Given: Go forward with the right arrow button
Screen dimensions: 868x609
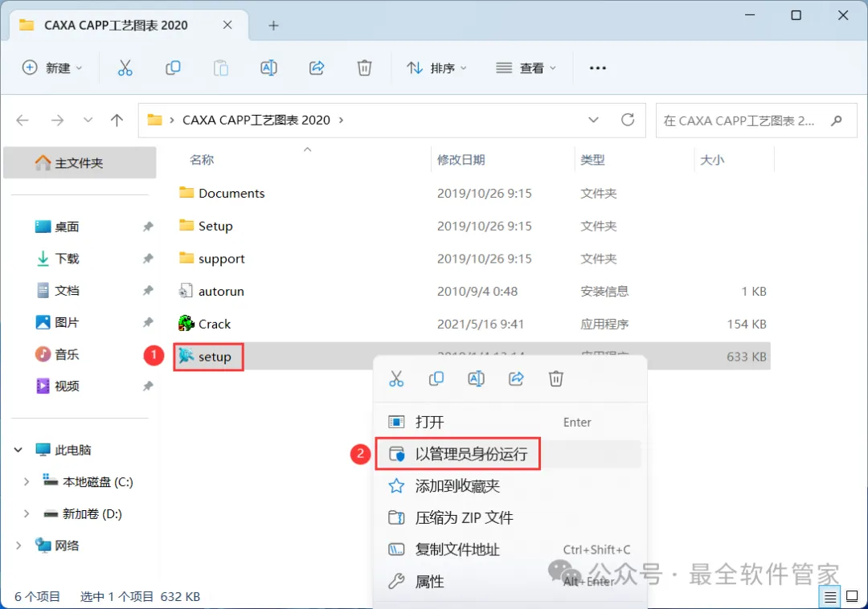Looking at the screenshot, I should (58, 120).
